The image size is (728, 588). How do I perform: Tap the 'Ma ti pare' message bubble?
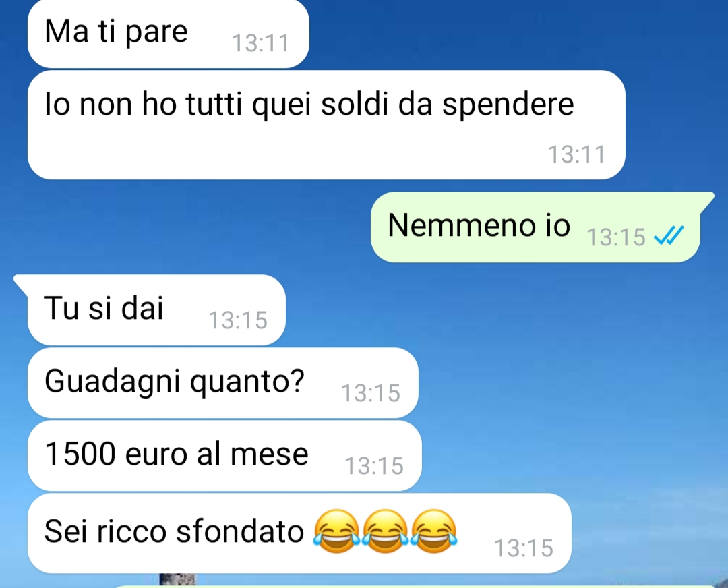coord(168,34)
